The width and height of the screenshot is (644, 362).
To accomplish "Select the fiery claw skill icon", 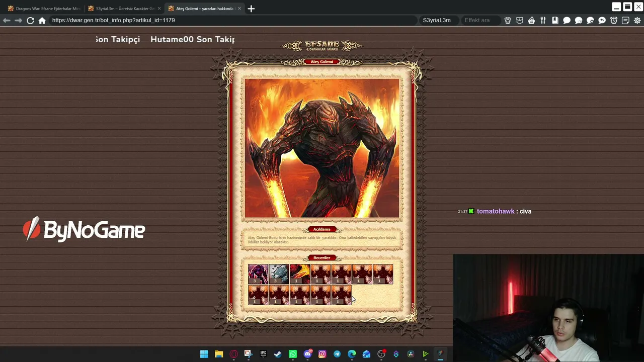I will [x=300, y=275].
